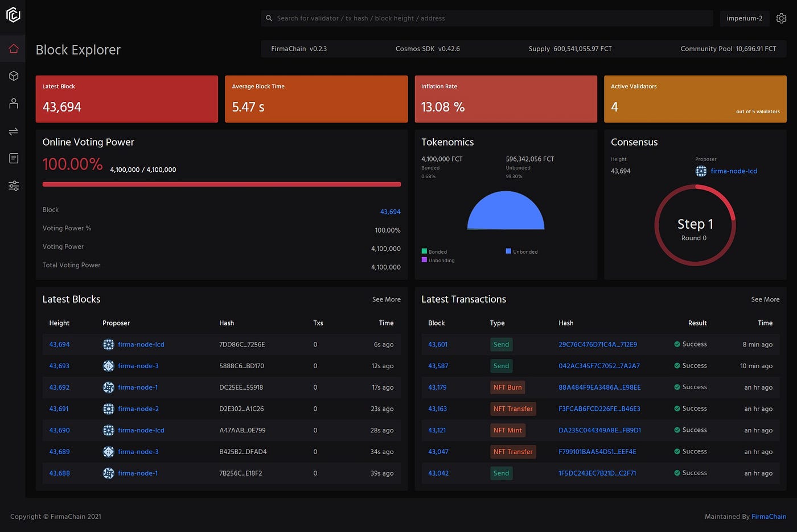The image size is (797, 532).
Task: Click the Bonded legend color swatch
Action: coord(424,251)
